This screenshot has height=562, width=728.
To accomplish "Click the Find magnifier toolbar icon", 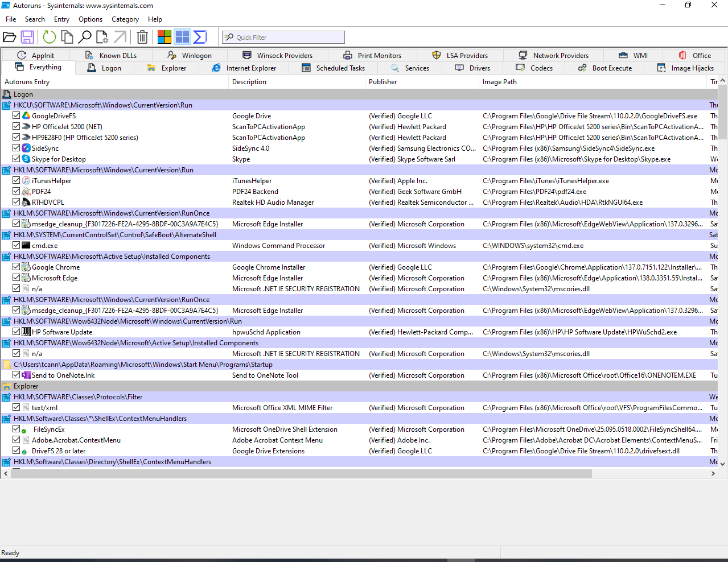I will 85,38.
